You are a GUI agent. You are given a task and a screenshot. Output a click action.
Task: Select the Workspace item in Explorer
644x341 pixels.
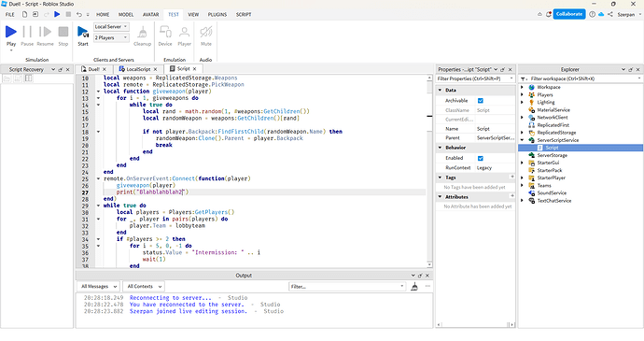click(x=548, y=87)
